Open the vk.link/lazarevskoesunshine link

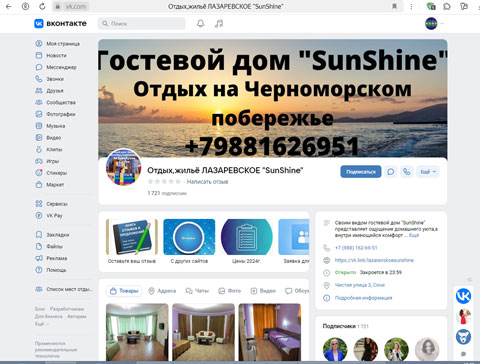(x=374, y=260)
